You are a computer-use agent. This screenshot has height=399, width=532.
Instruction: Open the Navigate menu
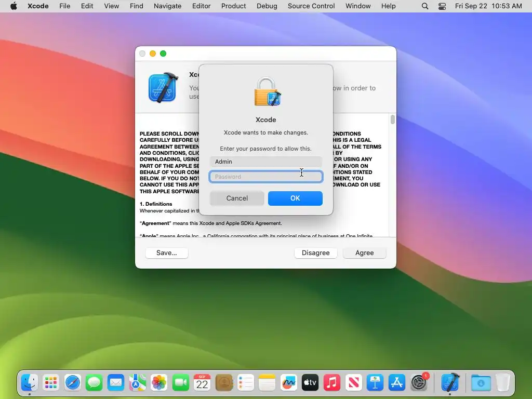[168, 6]
